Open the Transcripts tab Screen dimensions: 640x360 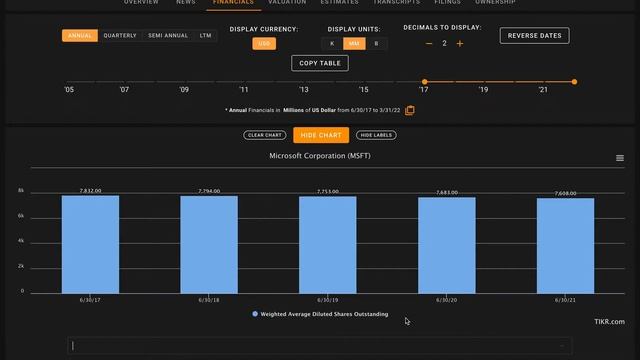(x=396, y=2)
